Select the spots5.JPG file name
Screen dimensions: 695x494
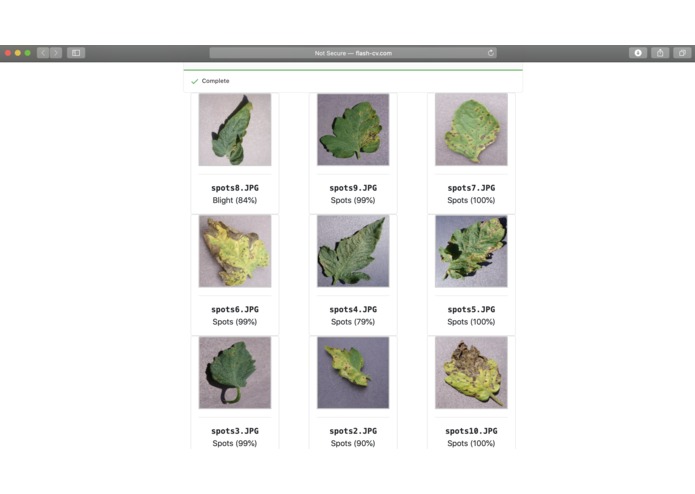(x=471, y=309)
